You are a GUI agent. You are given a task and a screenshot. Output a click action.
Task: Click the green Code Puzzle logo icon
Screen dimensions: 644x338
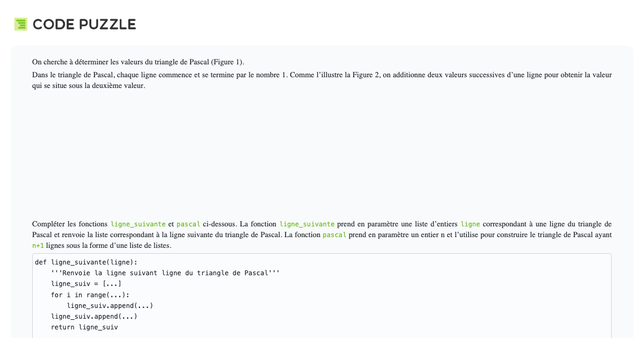tap(21, 24)
